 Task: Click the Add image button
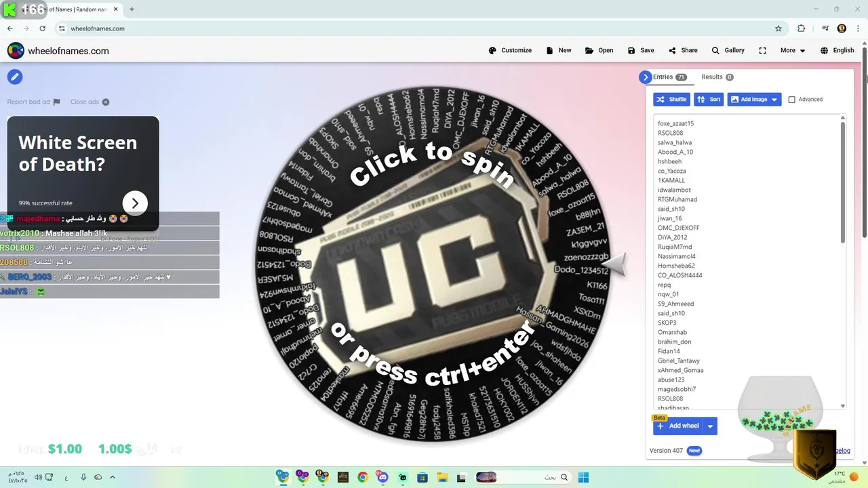[x=748, y=99]
